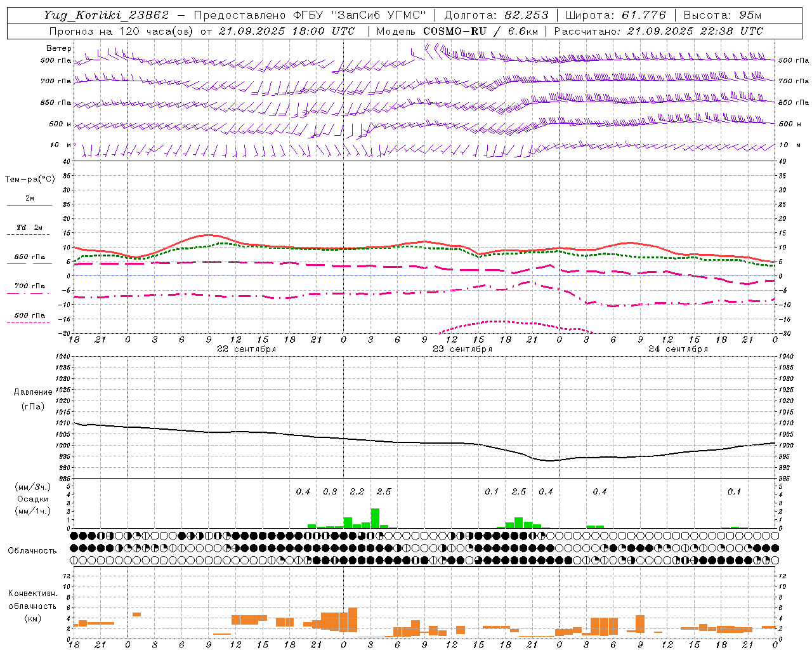Click the 24 сентября date label
This screenshot has height=650, width=812.
[678, 349]
